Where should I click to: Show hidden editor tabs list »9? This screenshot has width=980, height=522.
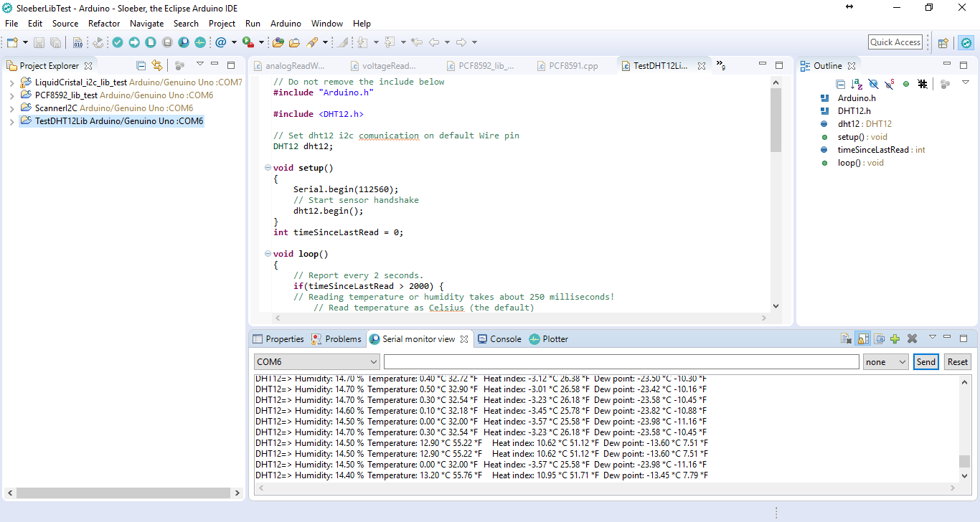tap(721, 65)
